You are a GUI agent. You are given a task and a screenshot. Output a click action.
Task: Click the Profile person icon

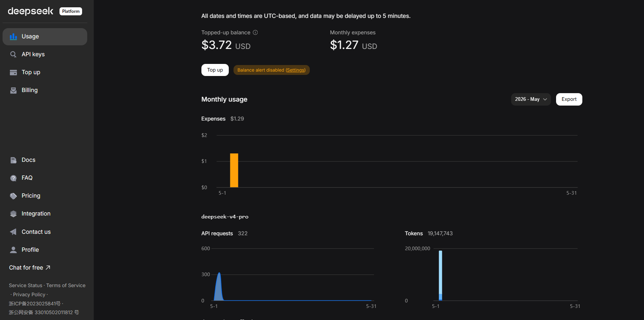click(14, 250)
